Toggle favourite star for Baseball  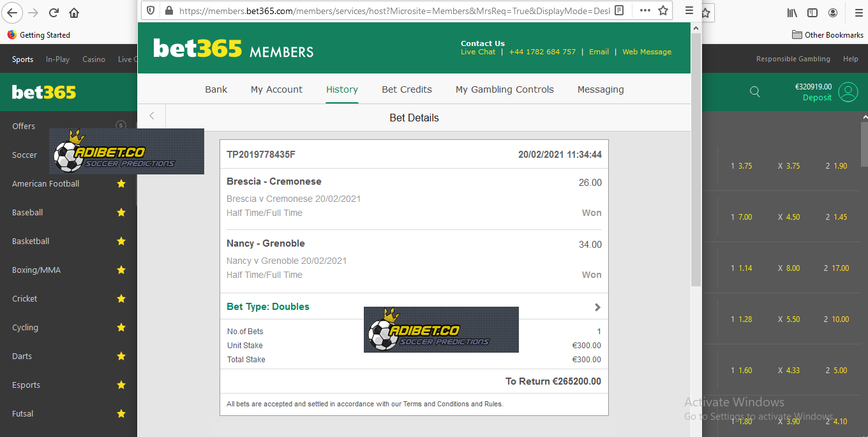click(x=121, y=212)
